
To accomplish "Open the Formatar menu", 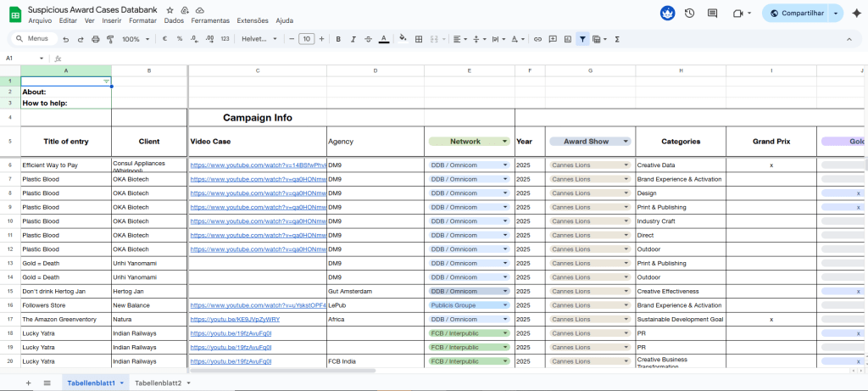I will pyautogui.click(x=142, y=20).
